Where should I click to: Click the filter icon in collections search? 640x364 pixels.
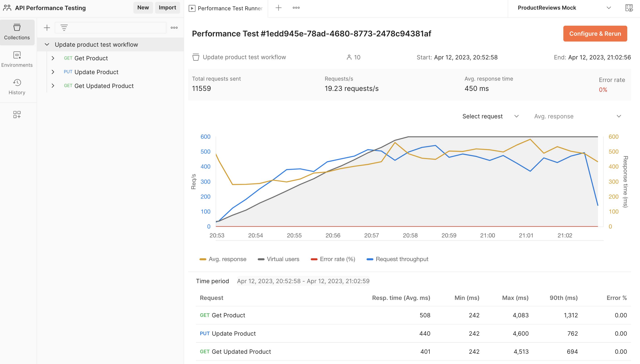[64, 28]
